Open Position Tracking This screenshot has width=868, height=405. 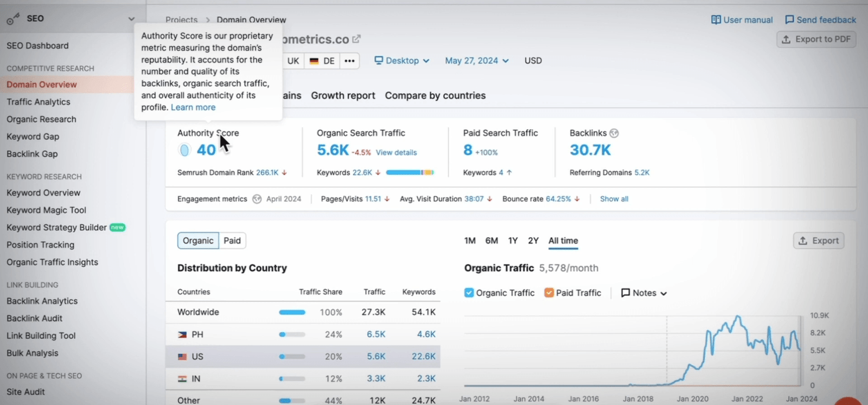[x=40, y=245]
